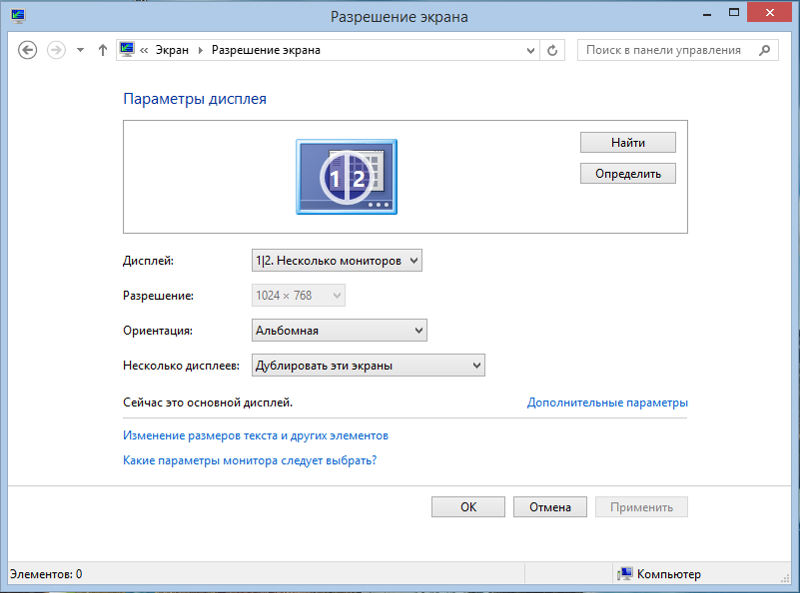Click the forward navigation arrow
The image size is (800, 593).
coord(56,50)
